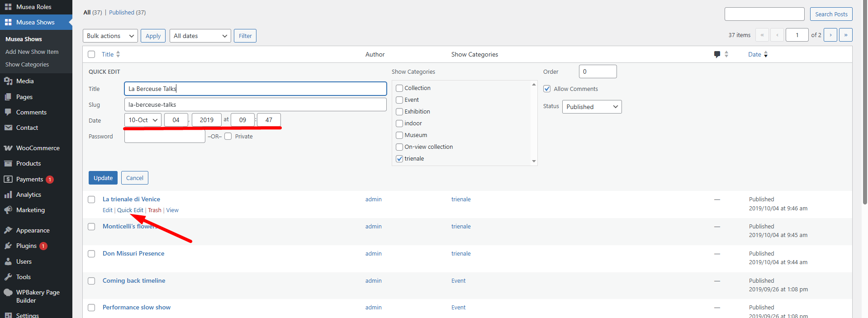This screenshot has height=318, width=868.
Task: Disable the Allow Comments checkbox
Action: [547, 89]
